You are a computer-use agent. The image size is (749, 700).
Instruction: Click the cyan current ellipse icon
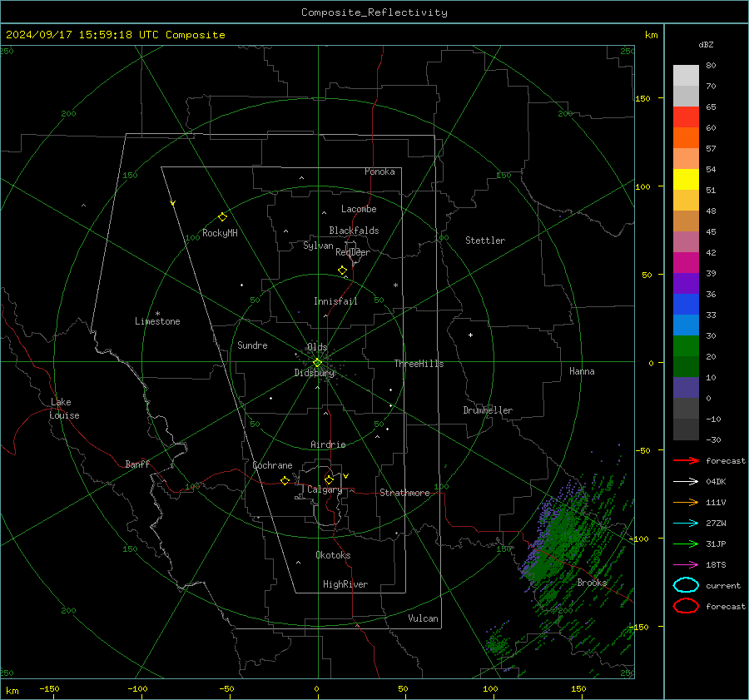pyautogui.click(x=686, y=585)
